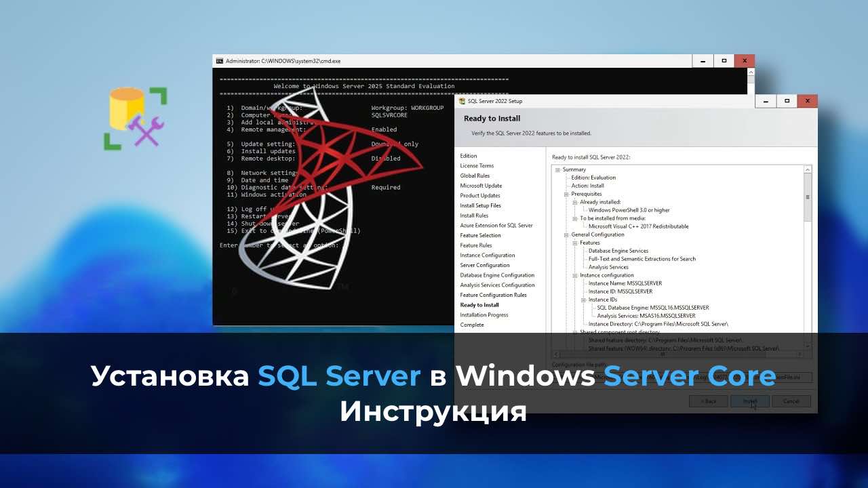Select Analysis Services Configuration step
Viewport: 868px width, 488px height.
click(498, 285)
